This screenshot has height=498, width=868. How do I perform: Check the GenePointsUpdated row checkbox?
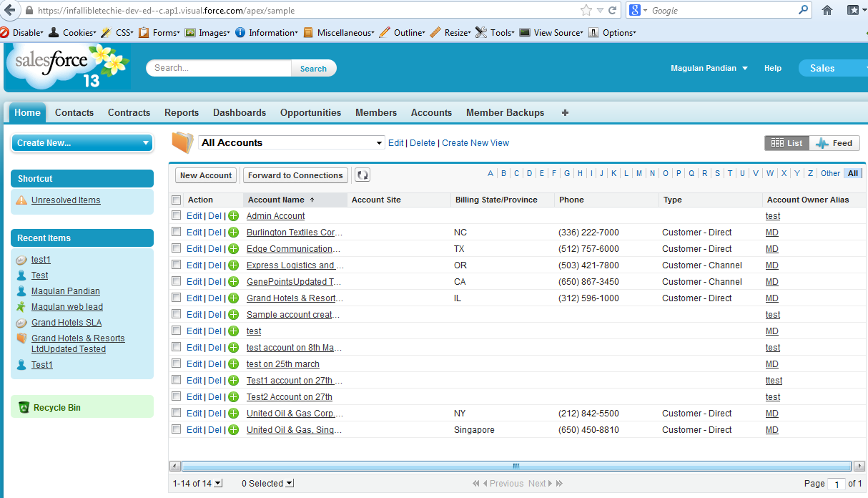[x=177, y=281]
